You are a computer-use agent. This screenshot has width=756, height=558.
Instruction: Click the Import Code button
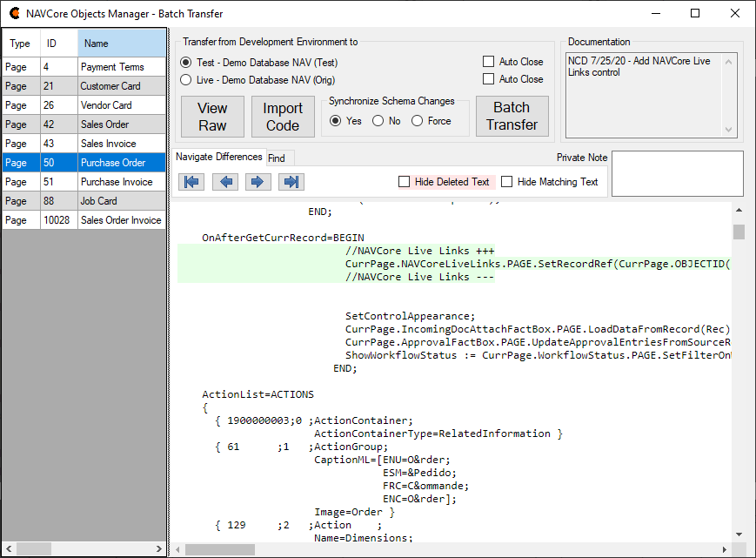pos(283,117)
